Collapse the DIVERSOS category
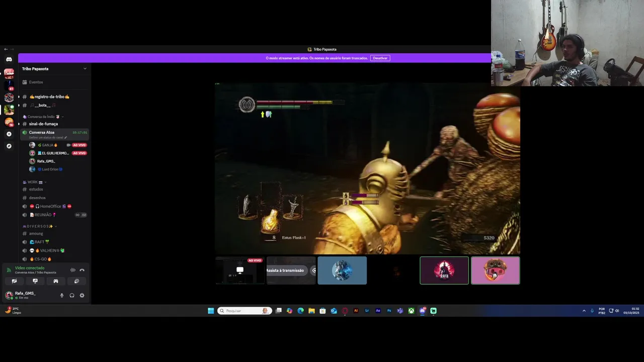The image size is (644, 362). click(40, 226)
